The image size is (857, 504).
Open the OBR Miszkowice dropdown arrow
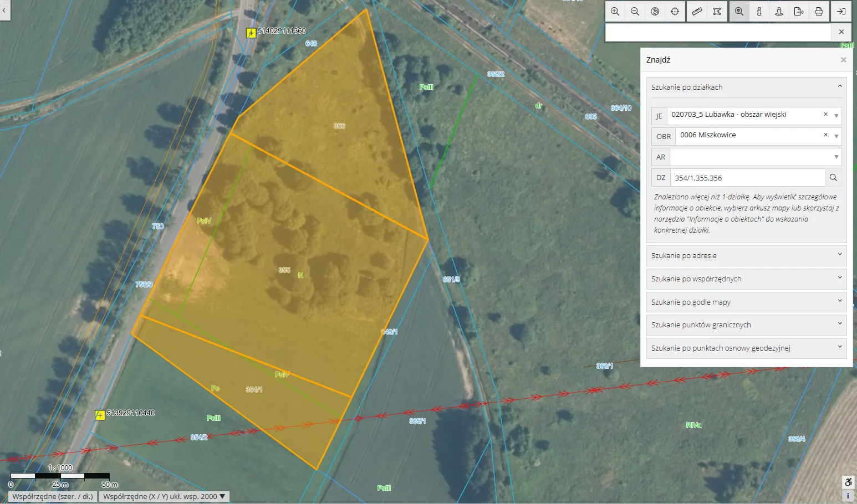pyautogui.click(x=836, y=136)
